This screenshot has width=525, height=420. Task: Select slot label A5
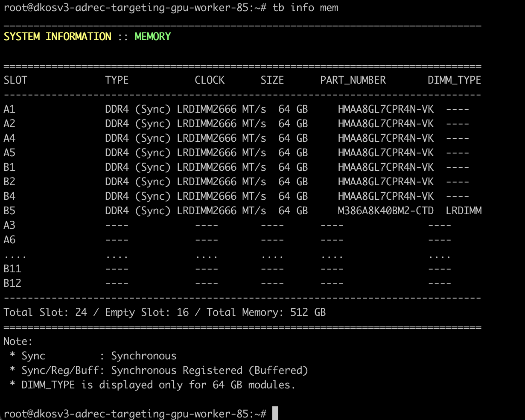tap(9, 153)
